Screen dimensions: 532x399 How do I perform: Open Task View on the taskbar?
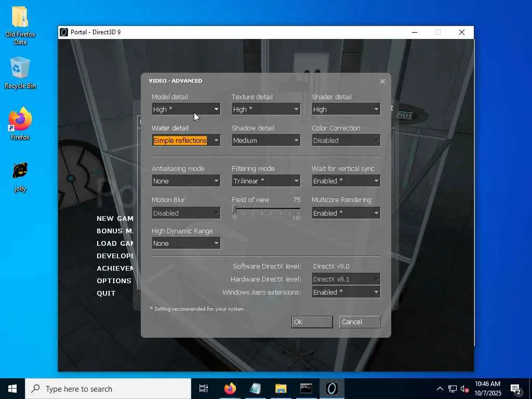click(x=204, y=389)
